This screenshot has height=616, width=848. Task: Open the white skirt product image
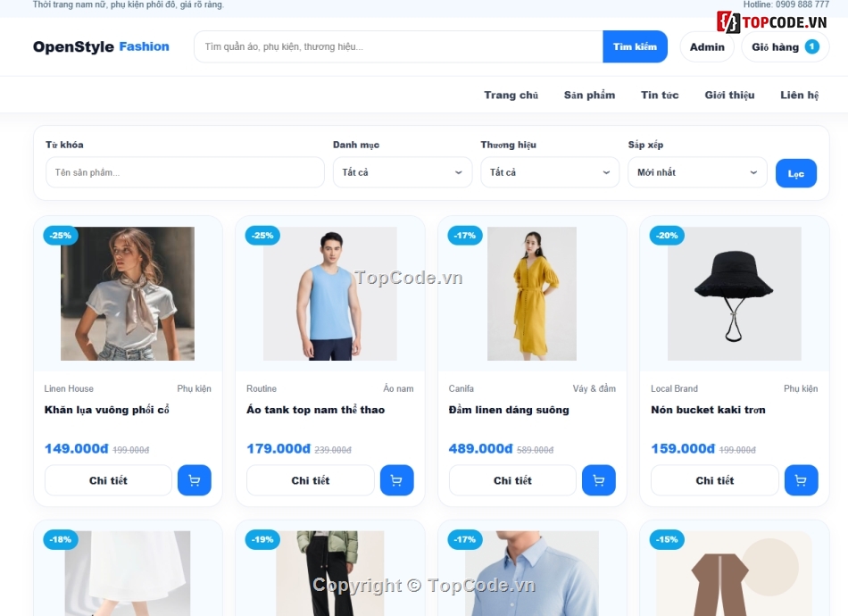128,573
